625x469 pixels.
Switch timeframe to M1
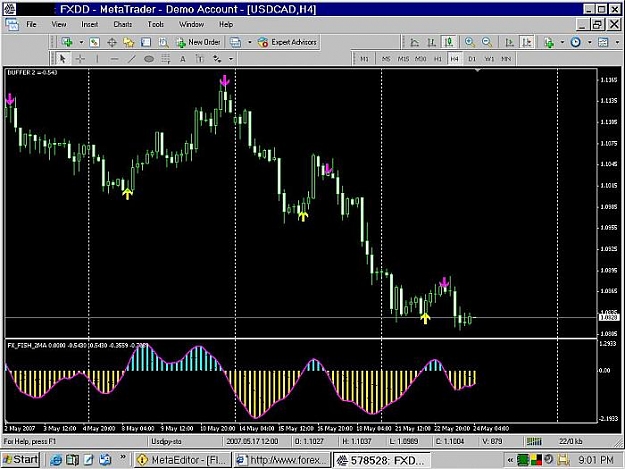[x=364, y=59]
